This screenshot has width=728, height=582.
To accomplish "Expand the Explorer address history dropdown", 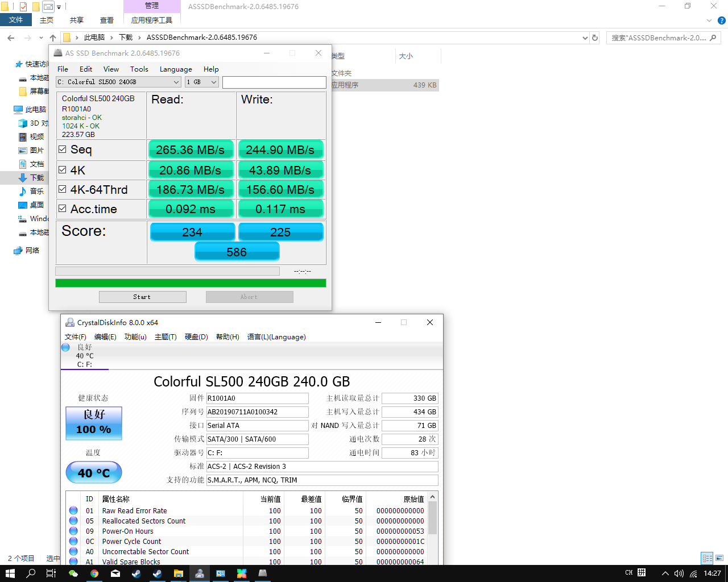I will (x=585, y=38).
